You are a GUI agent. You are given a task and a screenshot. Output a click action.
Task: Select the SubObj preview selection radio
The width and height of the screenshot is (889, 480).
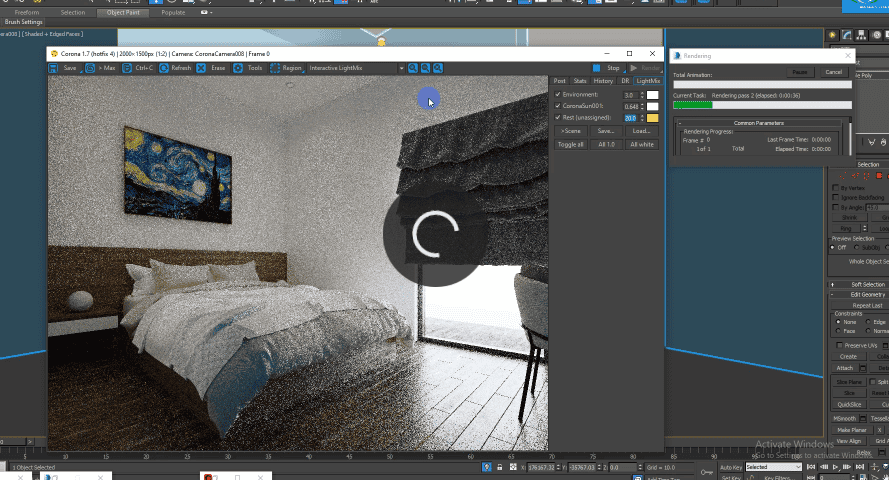(857, 248)
